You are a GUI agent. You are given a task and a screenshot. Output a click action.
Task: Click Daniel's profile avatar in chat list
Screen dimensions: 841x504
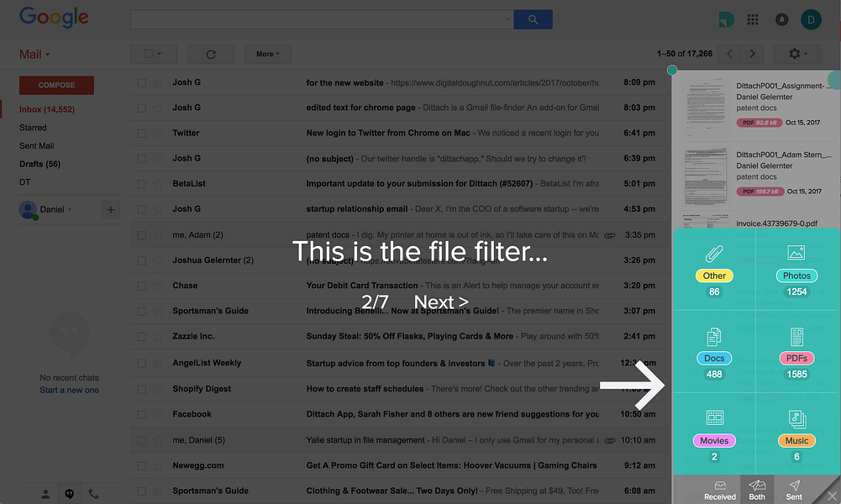pyautogui.click(x=28, y=210)
